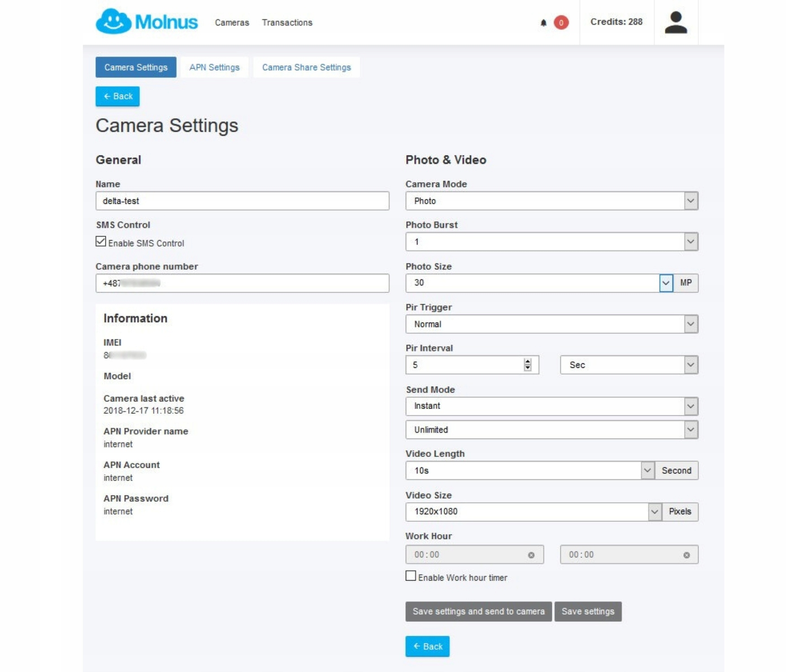Open the Photo Size dropdown

[666, 283]
